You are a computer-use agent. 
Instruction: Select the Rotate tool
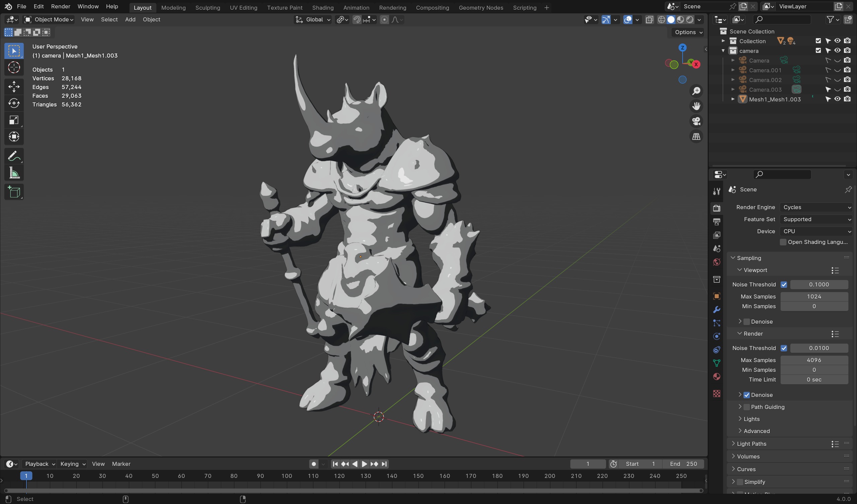point(14,103)
